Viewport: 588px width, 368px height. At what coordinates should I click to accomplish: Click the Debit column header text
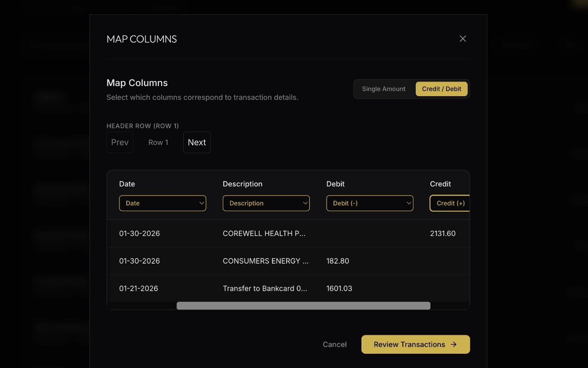(335, 184)
